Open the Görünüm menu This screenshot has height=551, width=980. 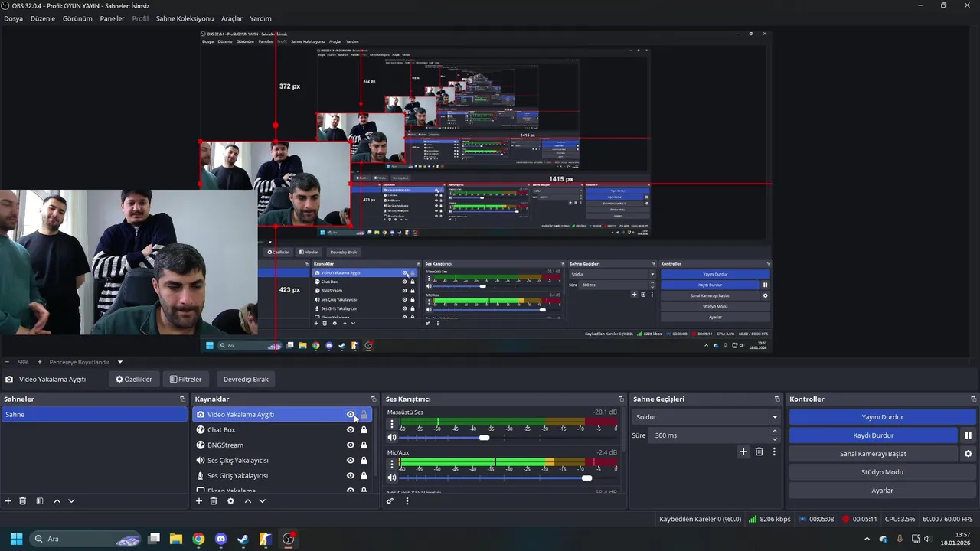click(77, 18)
